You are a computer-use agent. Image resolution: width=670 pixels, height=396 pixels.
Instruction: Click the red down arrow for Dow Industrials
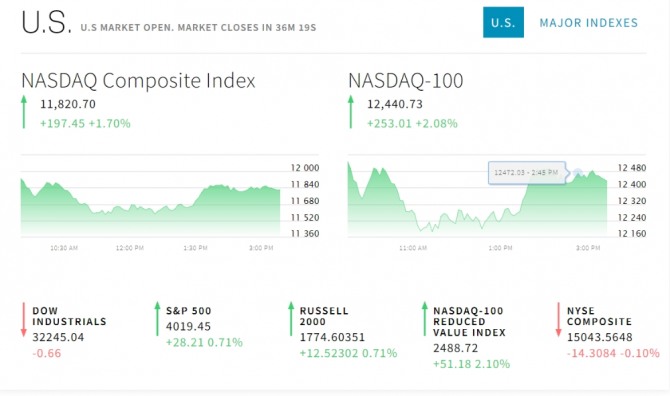coord(24,320)
